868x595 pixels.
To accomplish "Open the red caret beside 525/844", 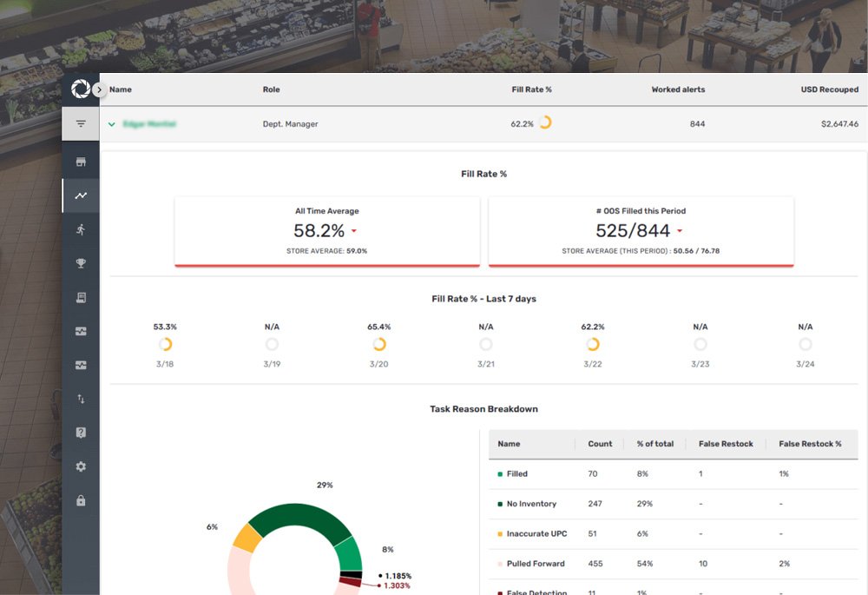I will [x=679, y=231].
